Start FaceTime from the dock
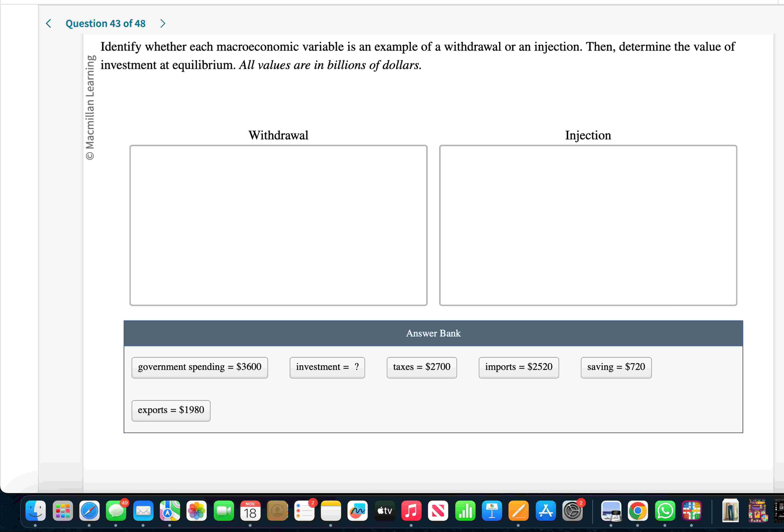This screenshot has width=784, height=532. (x=224, y=511)
